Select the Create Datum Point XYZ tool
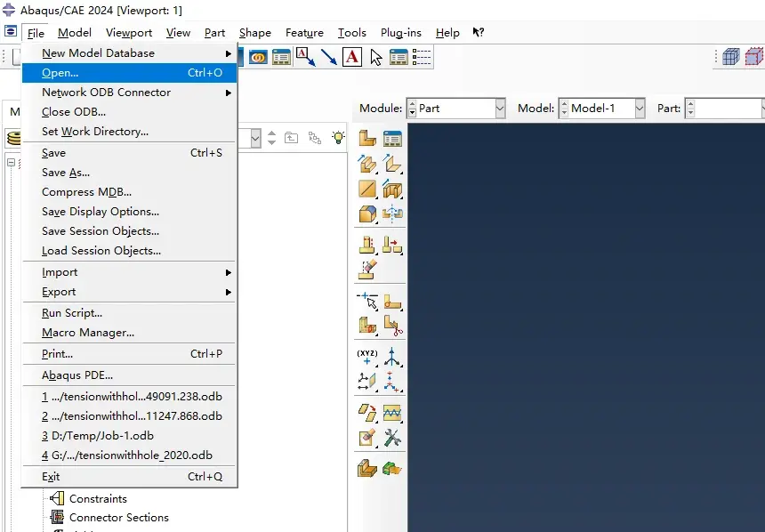The width and height of the screenshot is (765, 532). coord(366,357)
